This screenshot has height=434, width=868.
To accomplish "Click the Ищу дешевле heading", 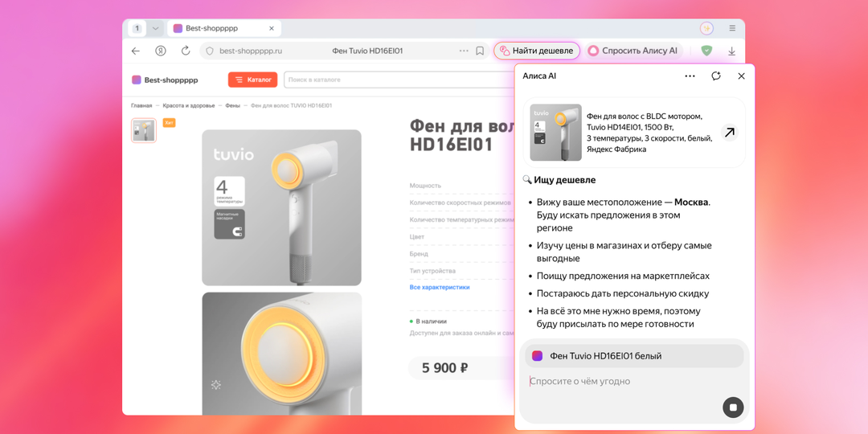I will tap(565, 180).
